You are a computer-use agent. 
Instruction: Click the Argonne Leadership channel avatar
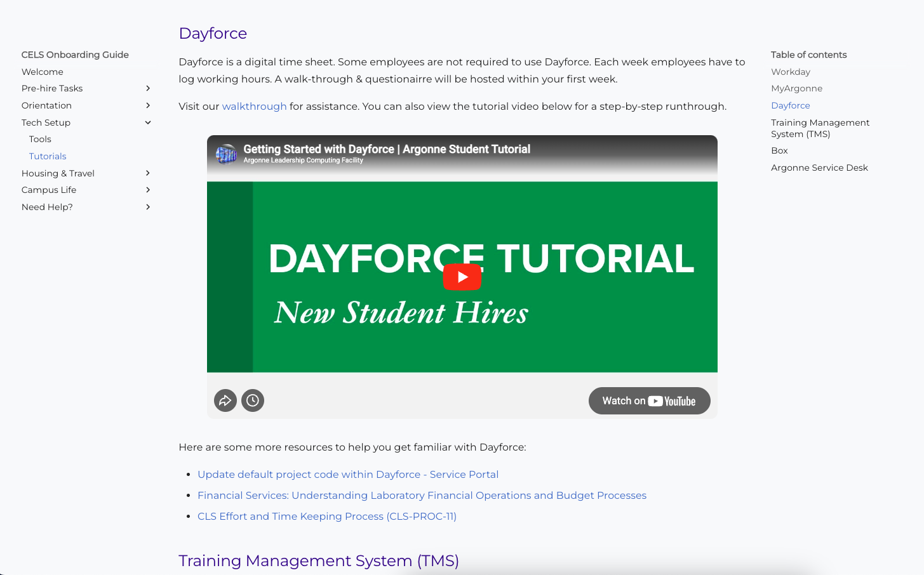[226, 154]
